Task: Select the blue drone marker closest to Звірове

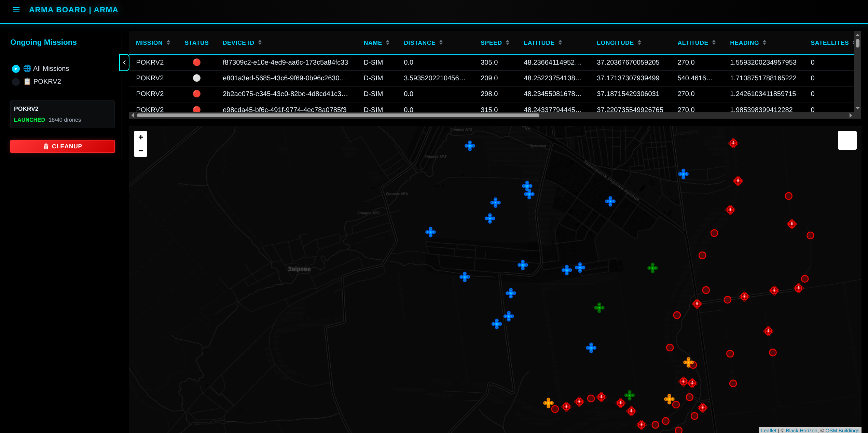Action: [x=465, y=277]
